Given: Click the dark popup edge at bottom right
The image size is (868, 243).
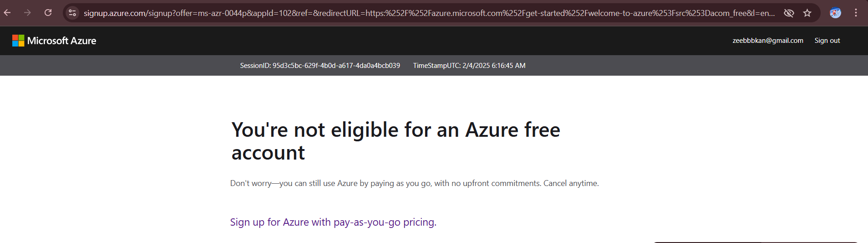Looking at the screenshot, I should pyautogui.click(x=756, y=242).
